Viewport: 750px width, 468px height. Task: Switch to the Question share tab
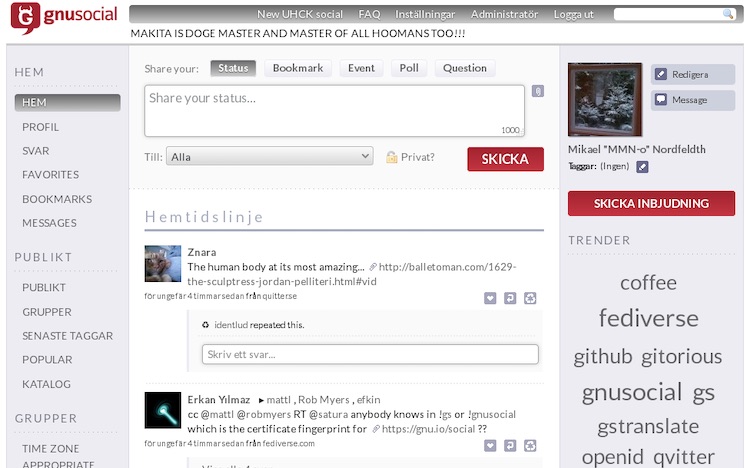pyautogui.click(x=465, y=68)
